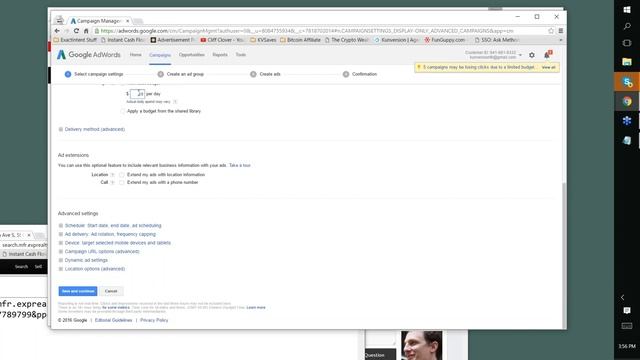Open the Kunversion bookmark

point(397,40)
